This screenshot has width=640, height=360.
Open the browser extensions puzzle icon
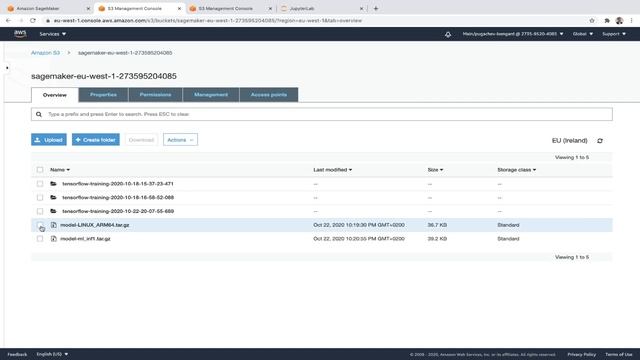(x=607, y=20)
